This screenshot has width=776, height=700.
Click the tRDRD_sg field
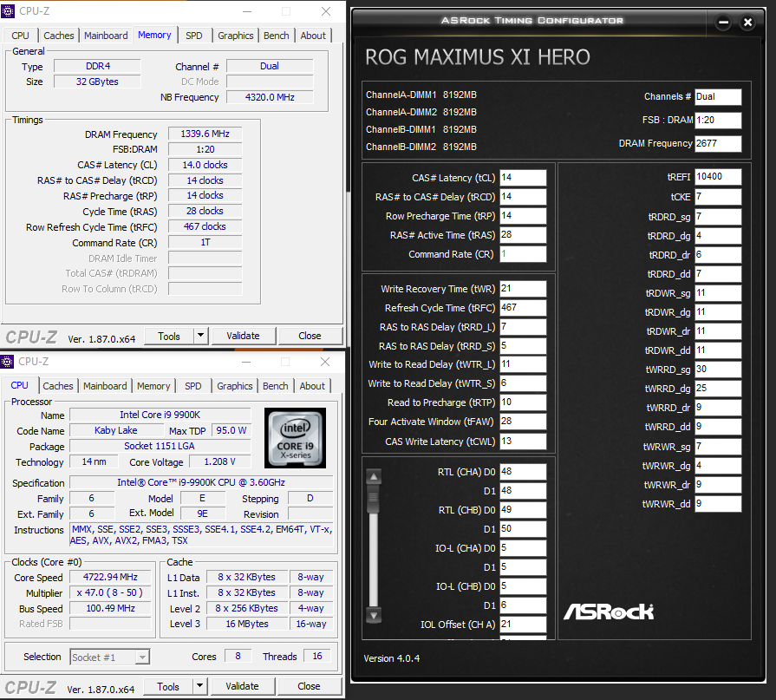pos(718,216)
